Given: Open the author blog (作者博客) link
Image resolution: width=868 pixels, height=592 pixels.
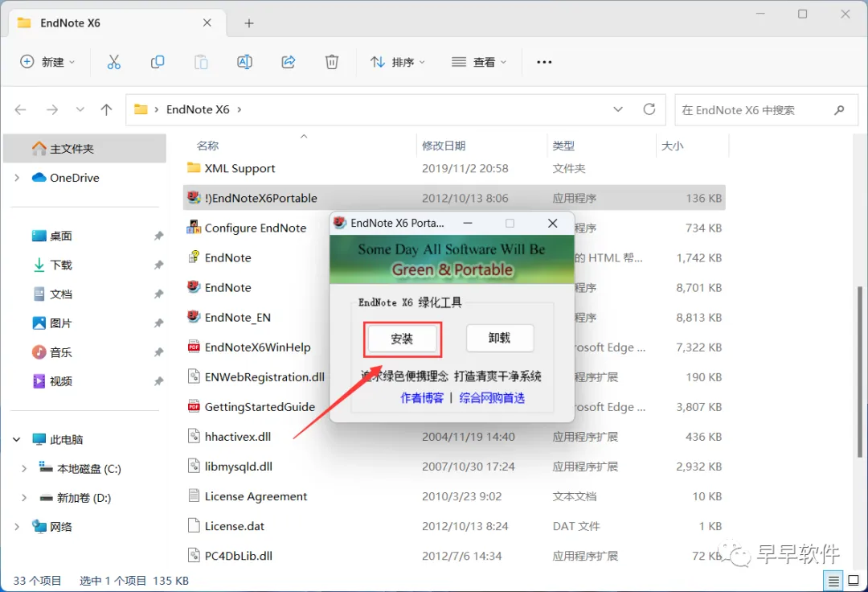Looking at the screenshot, I should 422,397.
